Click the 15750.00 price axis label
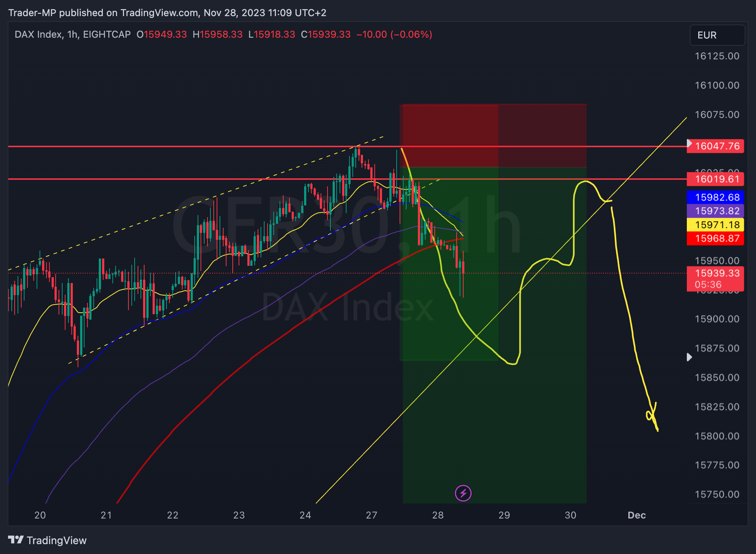 [x=717, y=494]
